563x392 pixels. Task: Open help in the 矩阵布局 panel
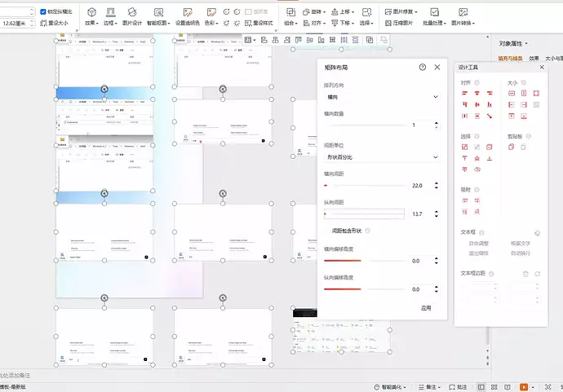[x=423, y=68]
